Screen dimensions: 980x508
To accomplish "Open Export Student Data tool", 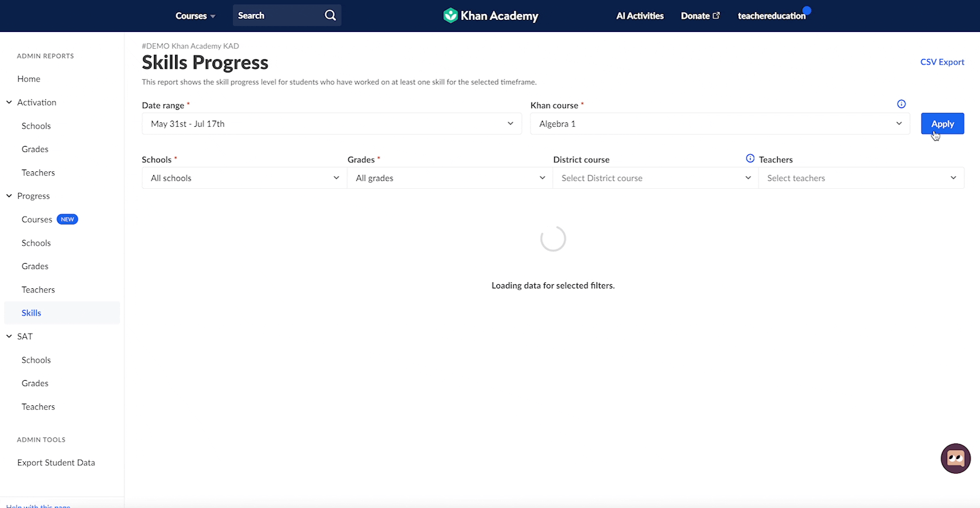I will click(56, 463).
